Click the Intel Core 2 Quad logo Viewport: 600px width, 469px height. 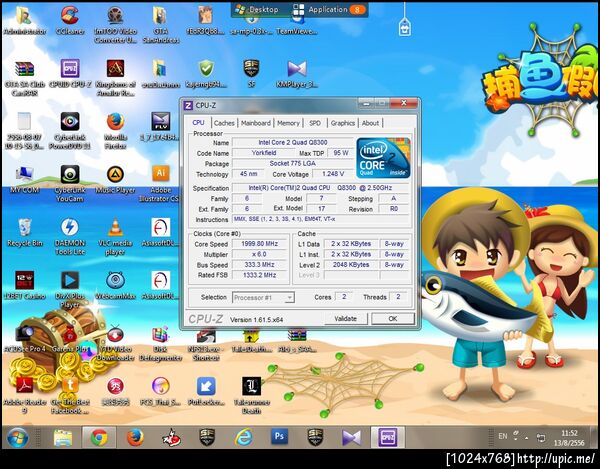point(383,158)
